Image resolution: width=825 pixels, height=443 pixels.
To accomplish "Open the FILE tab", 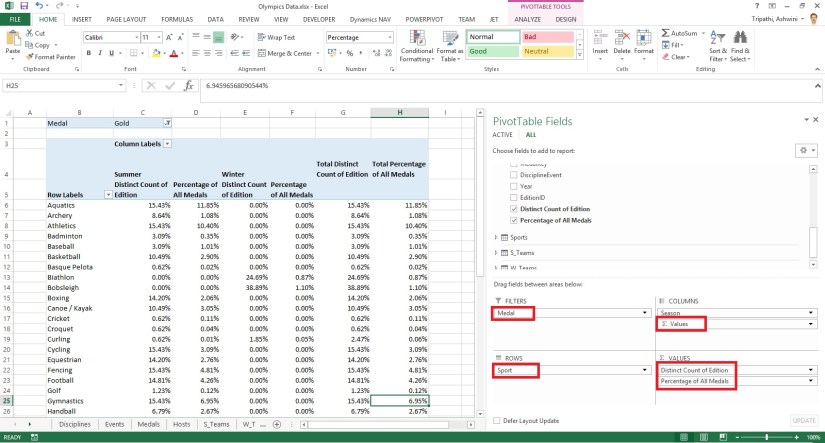I will tap(15, 19).
